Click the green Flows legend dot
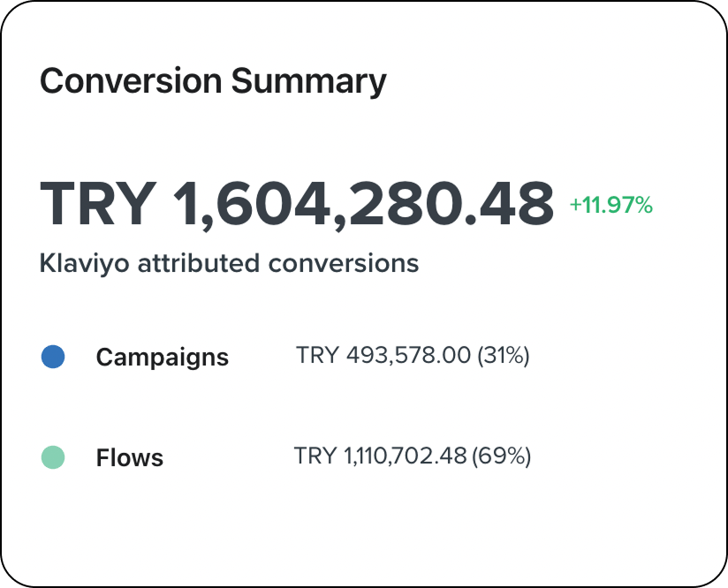The height and width of the screenshot is (588, 728). point(53,457)
